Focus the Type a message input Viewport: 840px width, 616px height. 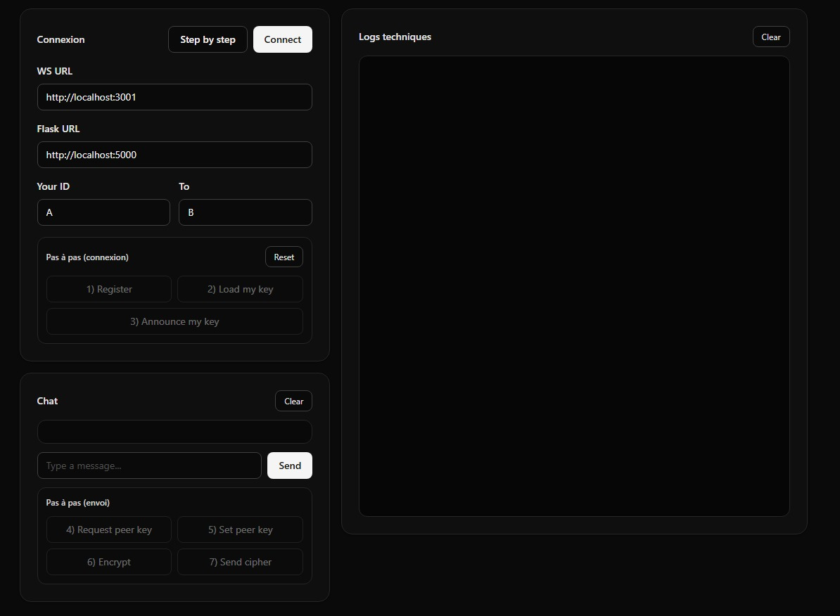click(x=149, y=466)
